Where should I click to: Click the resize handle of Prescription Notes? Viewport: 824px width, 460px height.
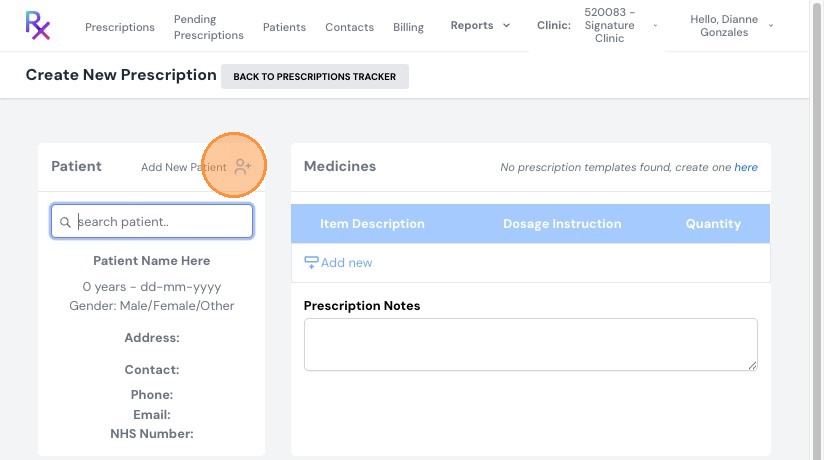[752, 365]
